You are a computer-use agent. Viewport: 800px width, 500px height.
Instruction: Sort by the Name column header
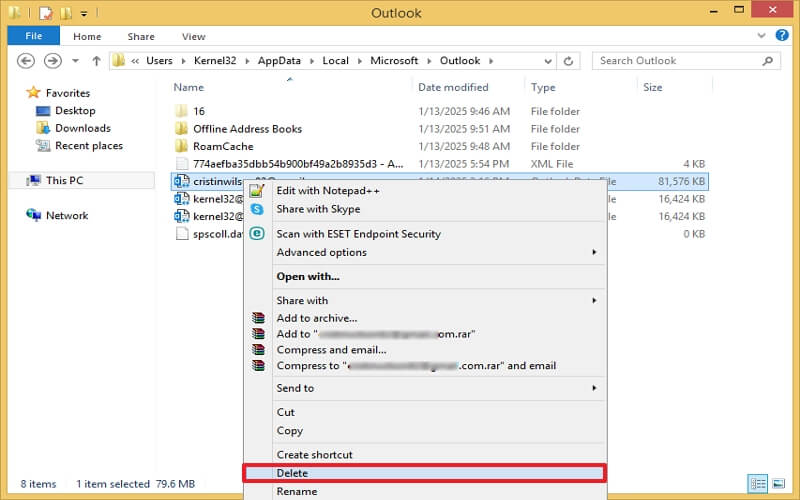(188, 87)
